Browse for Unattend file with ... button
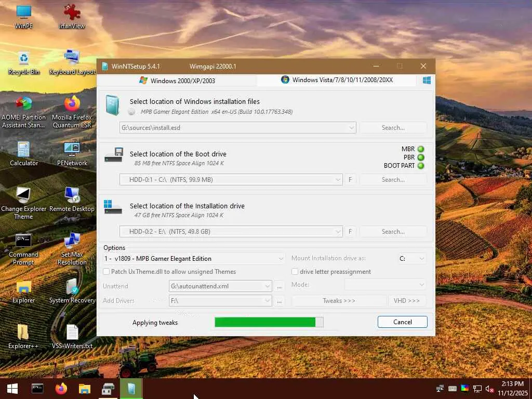532x399 pixels. (279, 286)
